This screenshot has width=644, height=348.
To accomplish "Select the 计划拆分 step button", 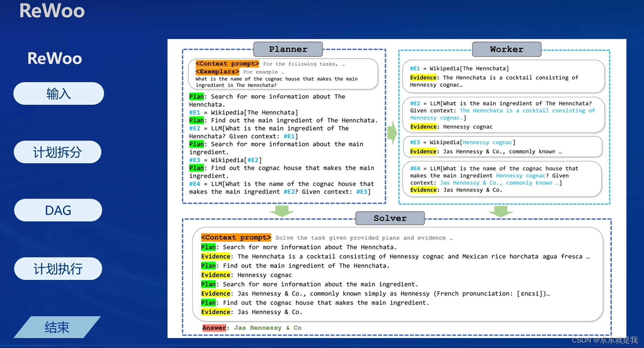I will (x=58, y=152).
